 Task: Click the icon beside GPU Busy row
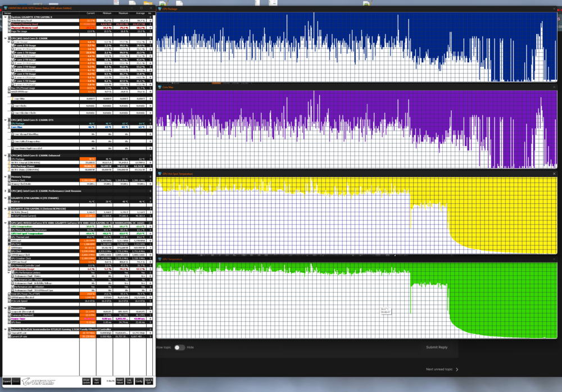pos(10,322)
